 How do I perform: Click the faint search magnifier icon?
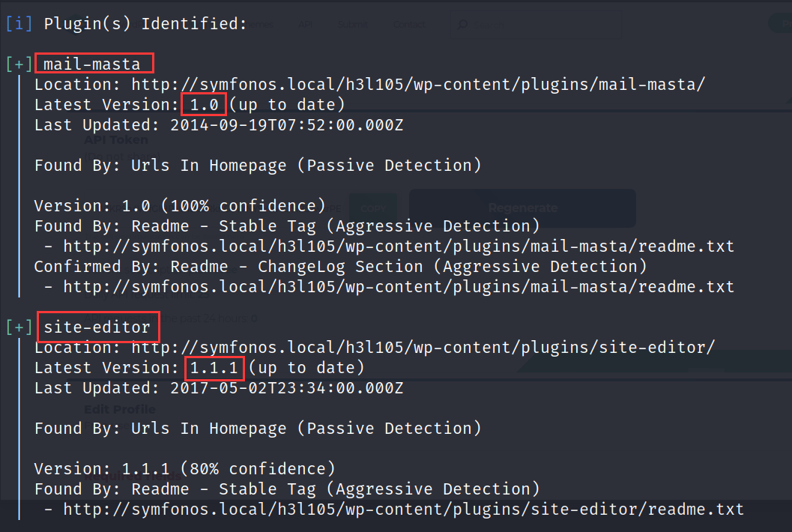[x=462, y=25]
